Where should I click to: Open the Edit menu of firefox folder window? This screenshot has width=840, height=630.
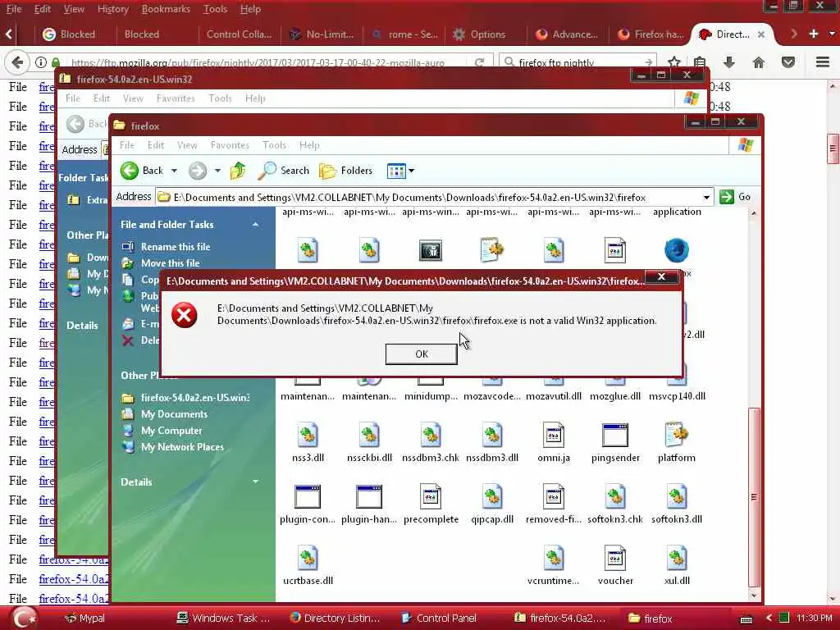pyautogui.click(x=155, y=145)
